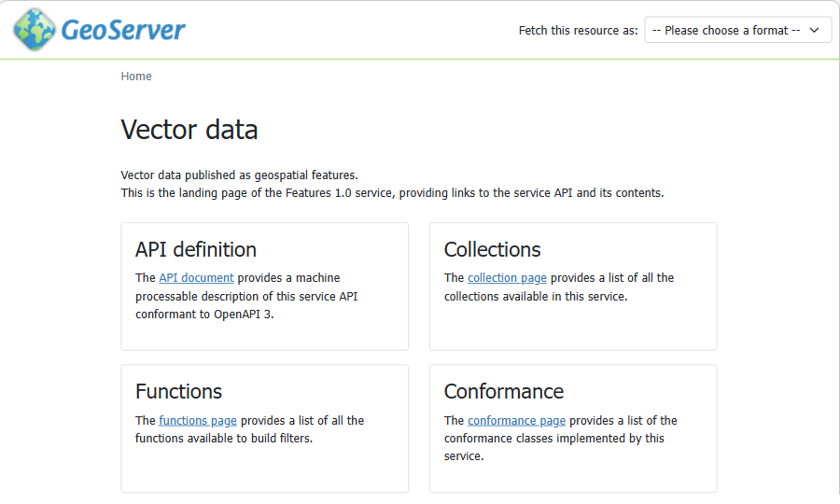This screenshot has height=504, width=840.
Task: Click the chevron arrow on format selector
Action: (815, 31)
